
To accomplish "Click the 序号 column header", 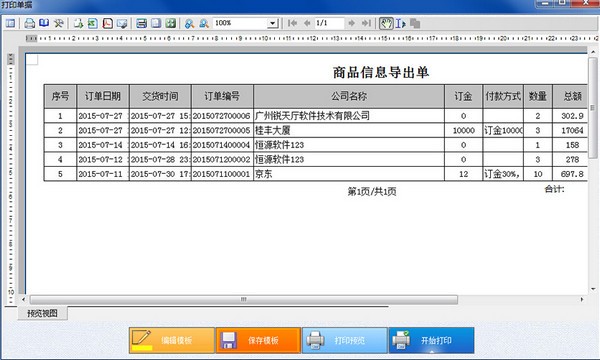I will coord(60,96).
